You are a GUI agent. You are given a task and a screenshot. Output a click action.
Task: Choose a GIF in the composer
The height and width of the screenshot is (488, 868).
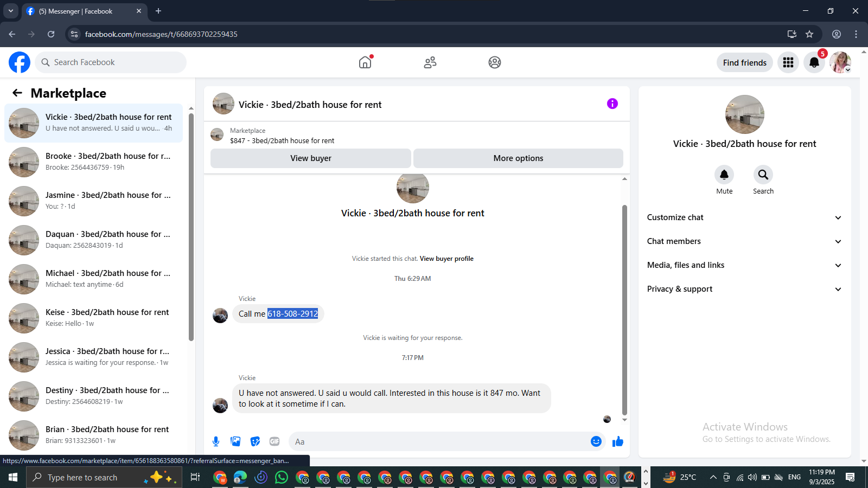pyautogui.click(x=275, y=441)
